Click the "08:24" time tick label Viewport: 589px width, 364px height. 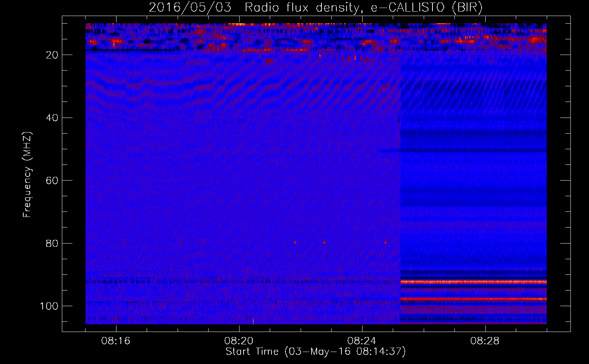(362, 341)
